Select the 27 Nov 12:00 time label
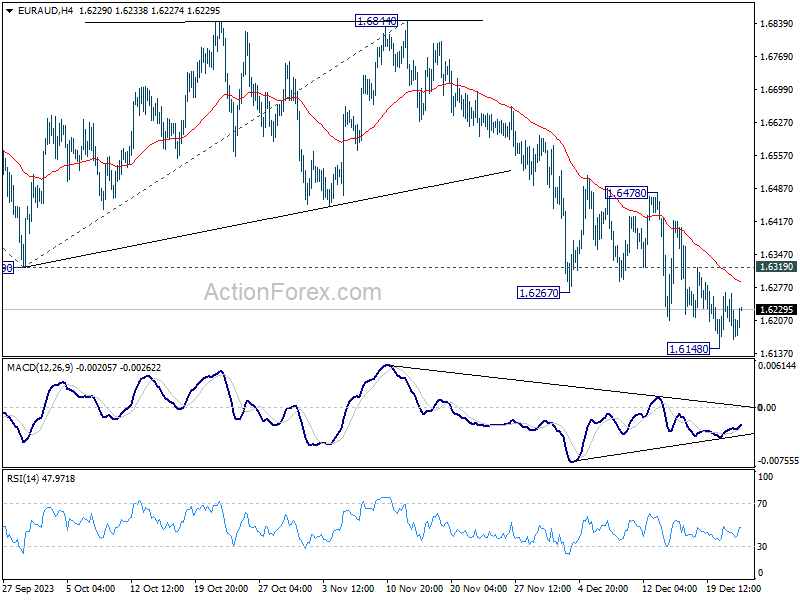Screen dimensions: 800x600 (542, 588)
